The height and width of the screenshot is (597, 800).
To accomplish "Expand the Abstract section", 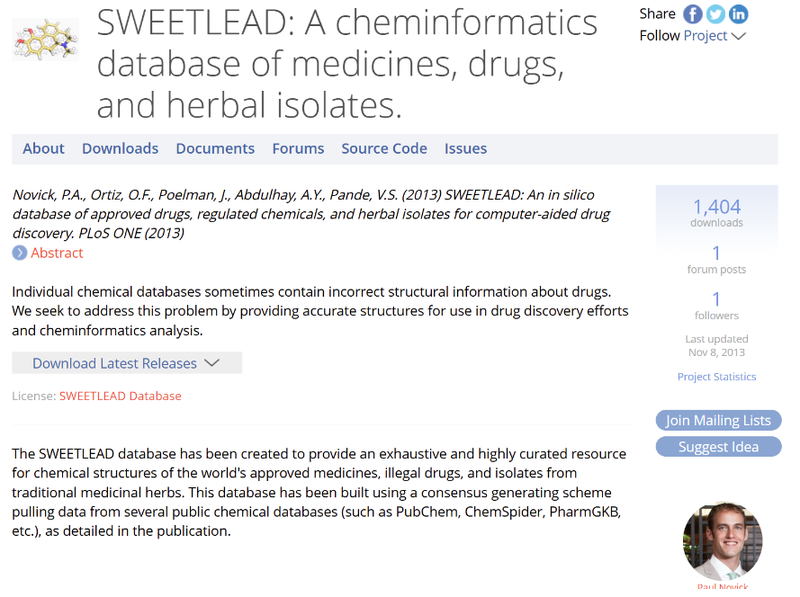I will click(x=57, y=253).
